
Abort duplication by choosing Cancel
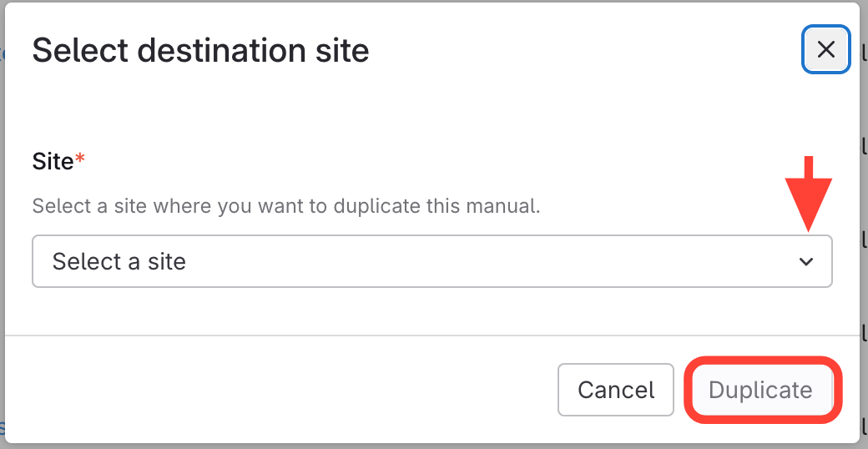[616, 390]
